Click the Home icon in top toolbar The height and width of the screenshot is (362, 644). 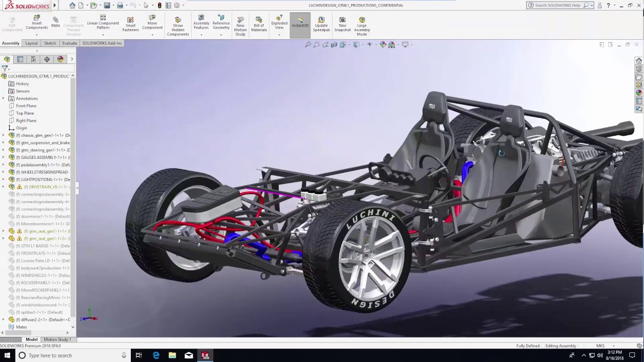72,6
